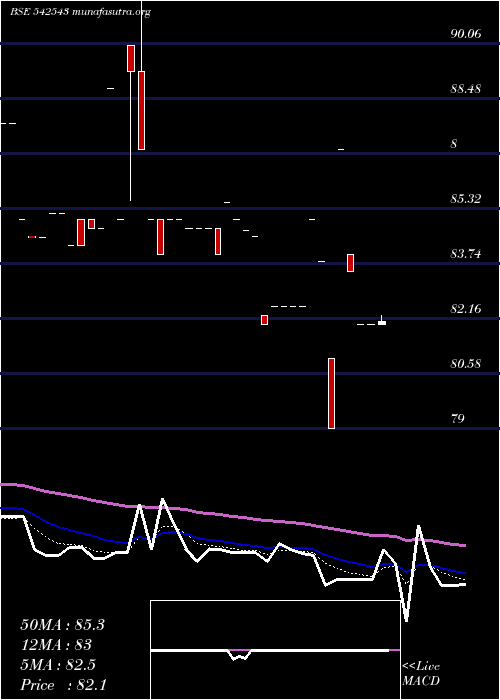Screen dimensions: 500x700
Task: Click the pink 50MA moving average line
Action: (232, 516)
